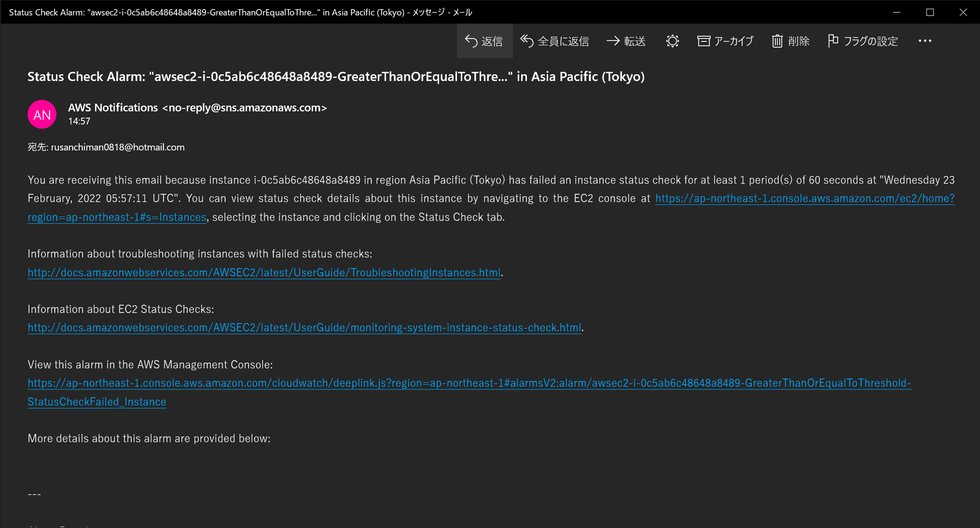Toggle the dark/light mode sun icon
980x528 pixels.
(x=673, y=41)
